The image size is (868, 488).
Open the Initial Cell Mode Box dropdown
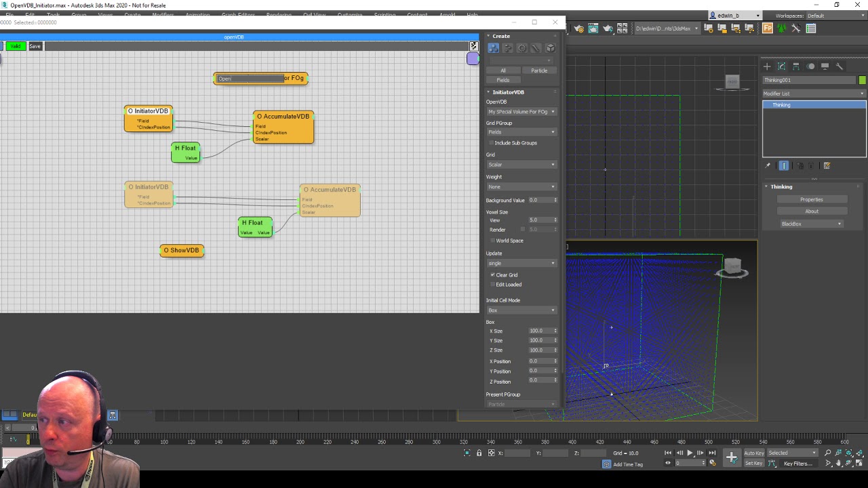click(521, 310)
